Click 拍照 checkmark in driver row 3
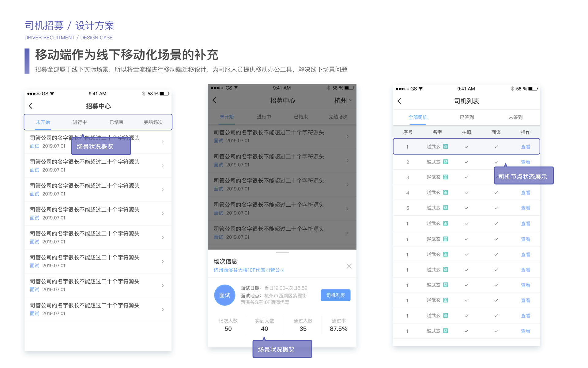 click(x=466, y=178)
